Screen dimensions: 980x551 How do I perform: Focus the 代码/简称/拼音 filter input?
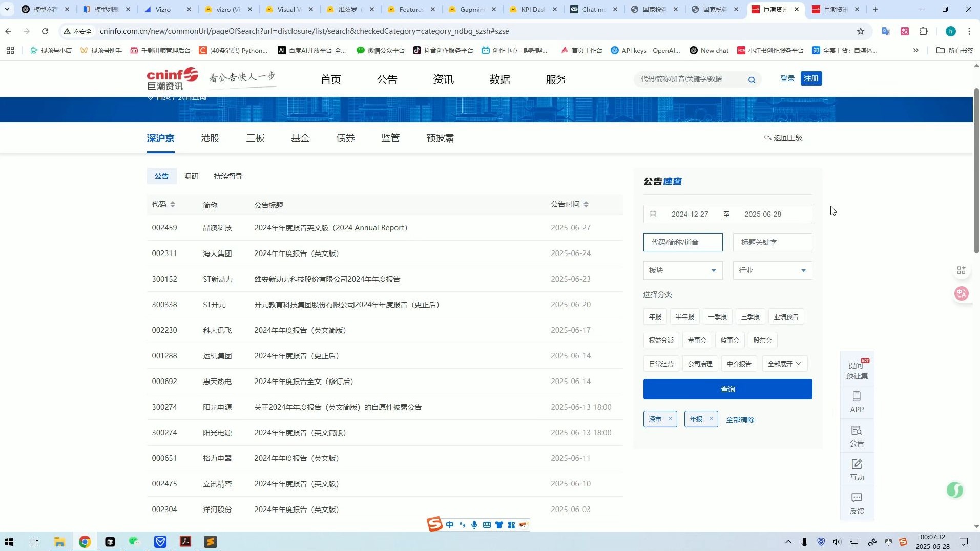(x=683, y=242)
